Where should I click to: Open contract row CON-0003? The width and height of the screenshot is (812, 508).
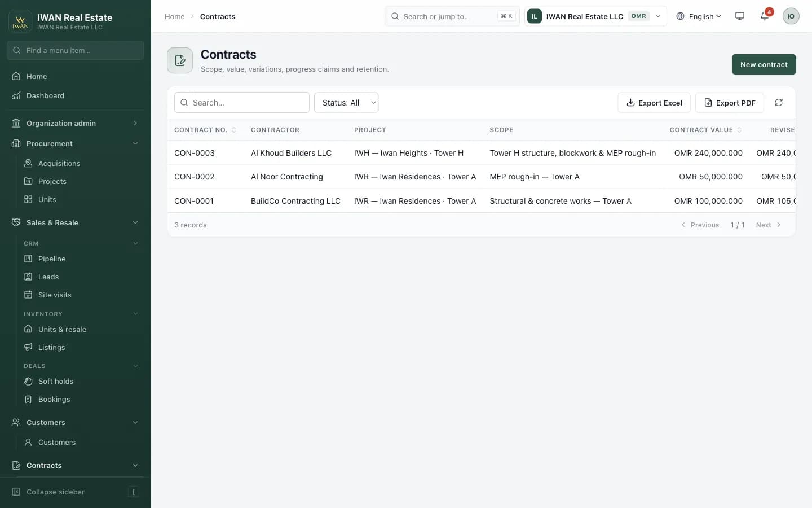pyautogui.click(x=481, y=153)
